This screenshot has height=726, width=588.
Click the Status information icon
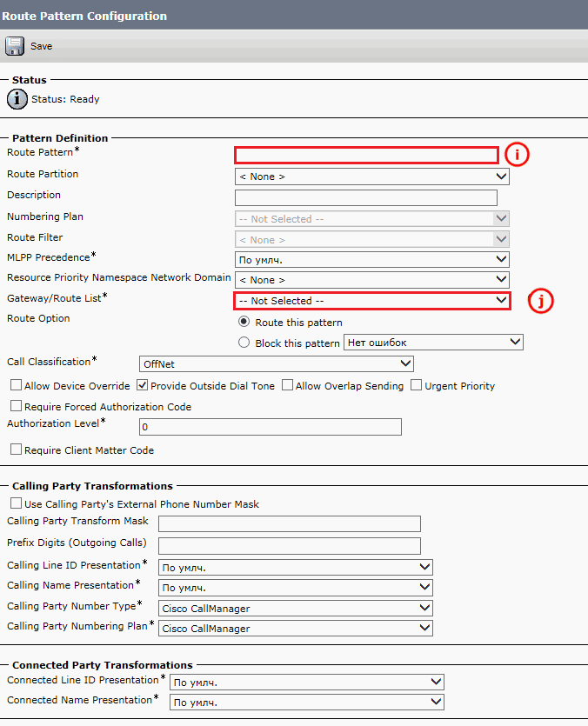pyautogui.click(x=17, y=99)
